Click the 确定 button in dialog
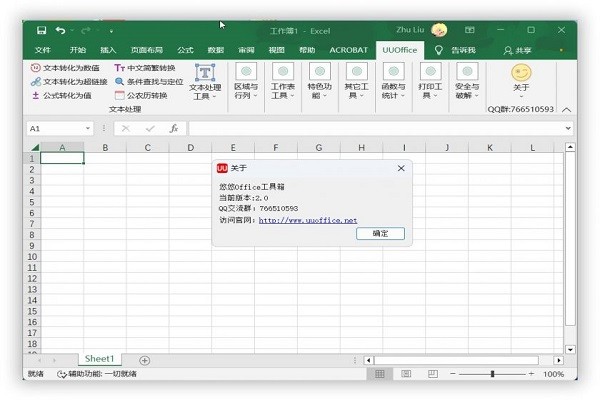 point(380,233)
